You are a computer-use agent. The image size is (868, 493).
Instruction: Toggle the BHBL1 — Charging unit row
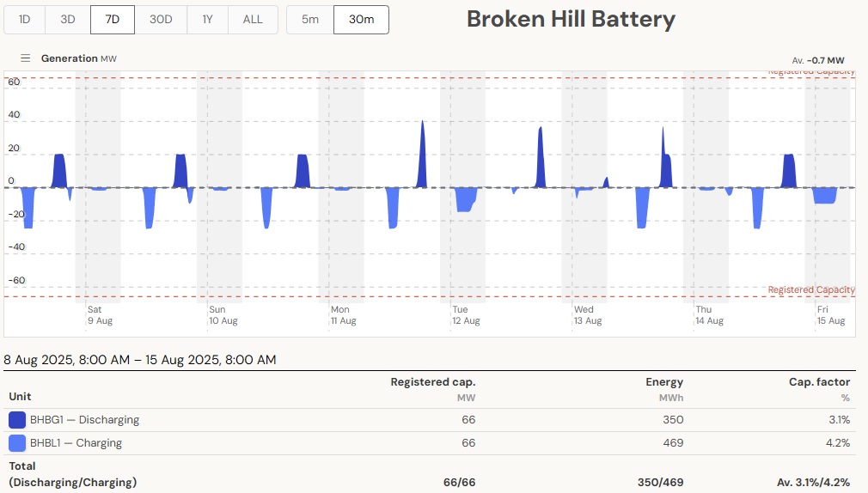[x=76, y=443]
